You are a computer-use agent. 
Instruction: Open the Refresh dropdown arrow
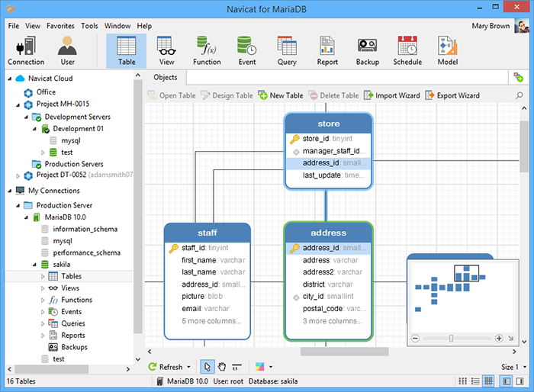[188, 367]
